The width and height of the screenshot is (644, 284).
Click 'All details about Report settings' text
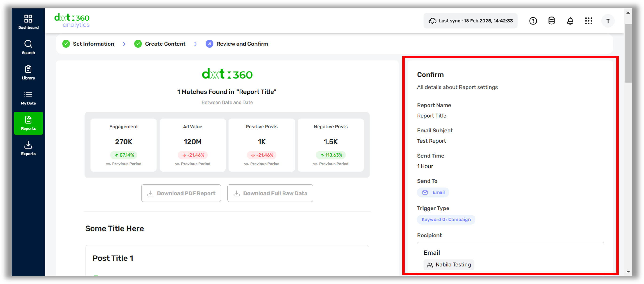pyautogui.click(x=457, y=87)
